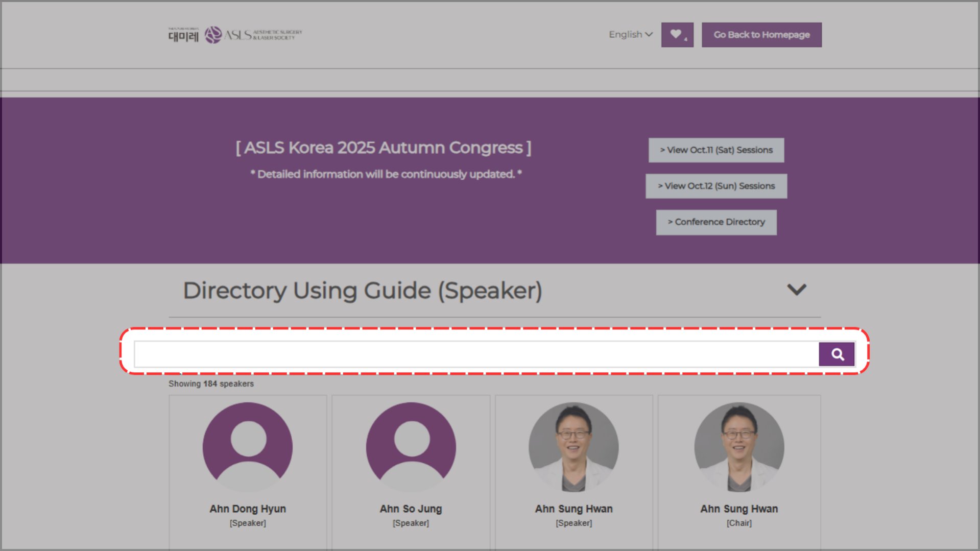
Task: Click the Showing 184 speakers text
Action: coord(211,384)
